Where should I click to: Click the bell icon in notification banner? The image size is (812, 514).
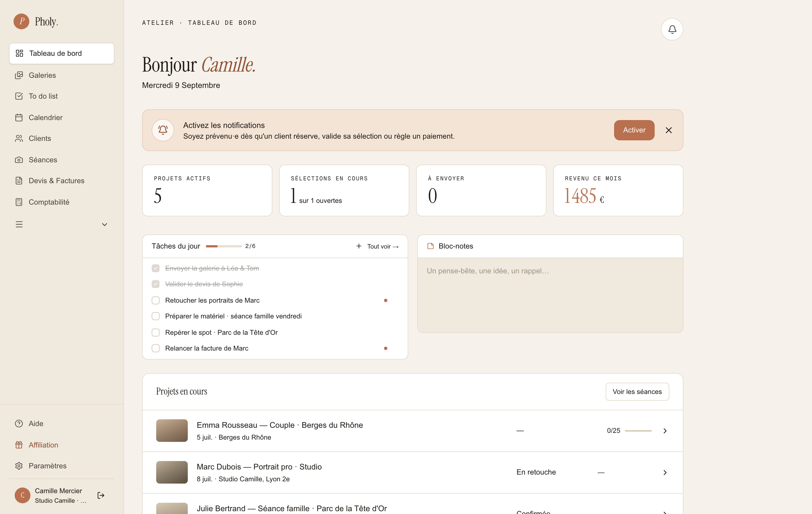(163, 130)
